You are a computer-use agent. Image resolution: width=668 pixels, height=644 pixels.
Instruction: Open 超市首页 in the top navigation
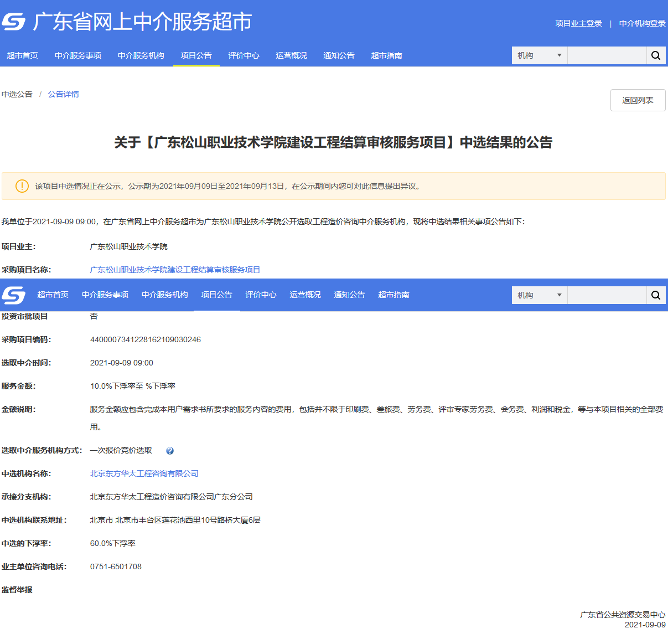23,55
